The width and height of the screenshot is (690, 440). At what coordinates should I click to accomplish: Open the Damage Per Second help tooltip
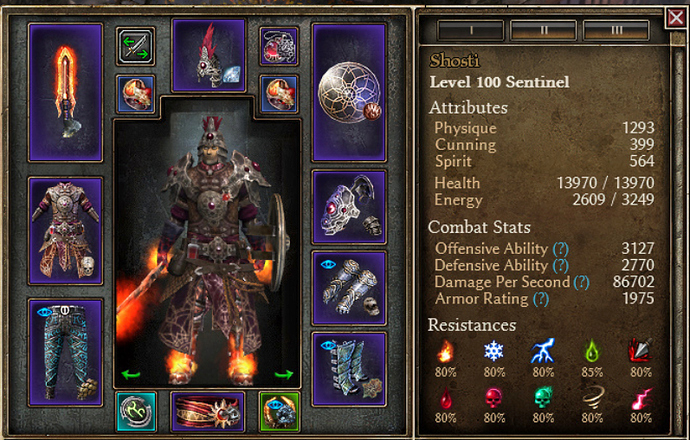point(581,282)
